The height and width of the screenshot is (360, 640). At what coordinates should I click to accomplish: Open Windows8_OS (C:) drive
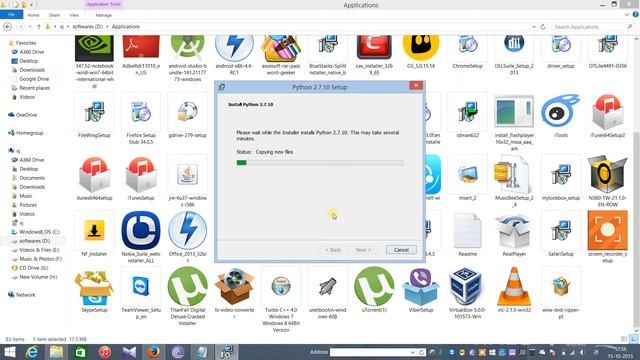[x=39, y=232]
